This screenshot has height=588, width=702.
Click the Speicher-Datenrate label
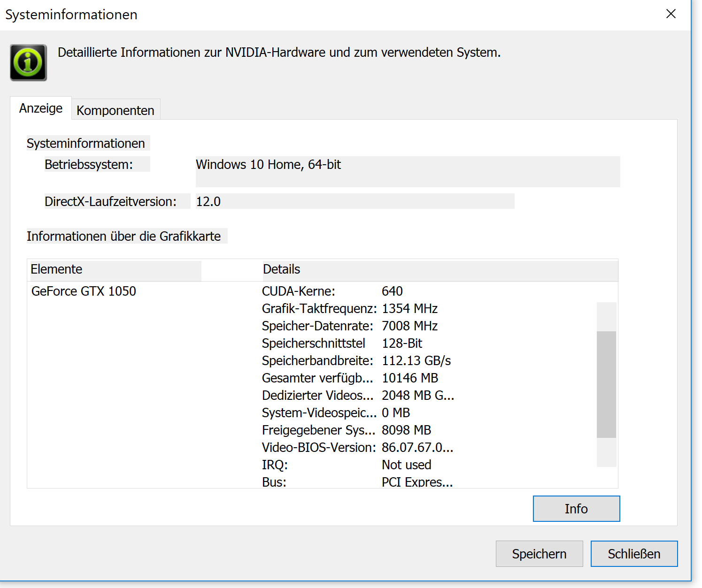point(317,326)
